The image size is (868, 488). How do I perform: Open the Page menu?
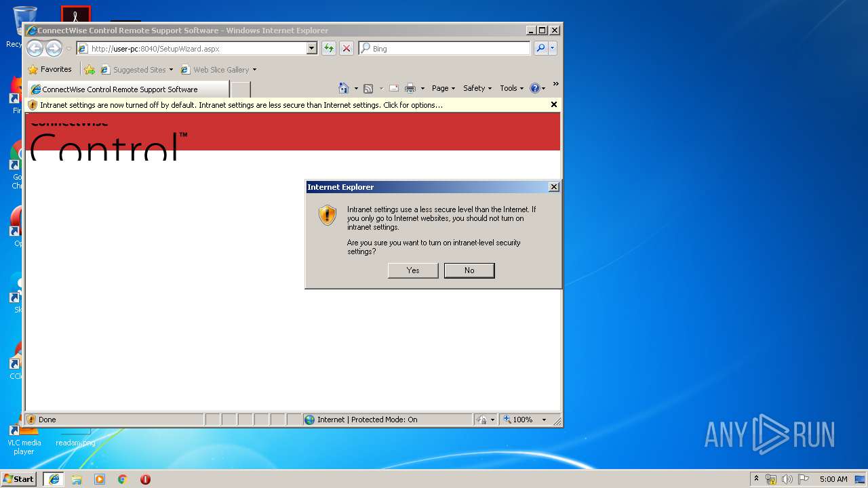pyautogui.click(x=443, y=88)
